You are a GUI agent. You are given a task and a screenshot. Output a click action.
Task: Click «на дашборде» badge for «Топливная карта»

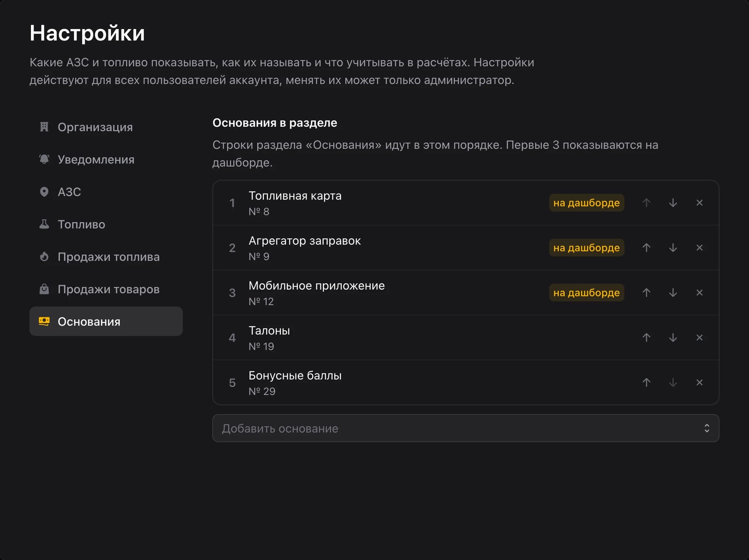586,203
